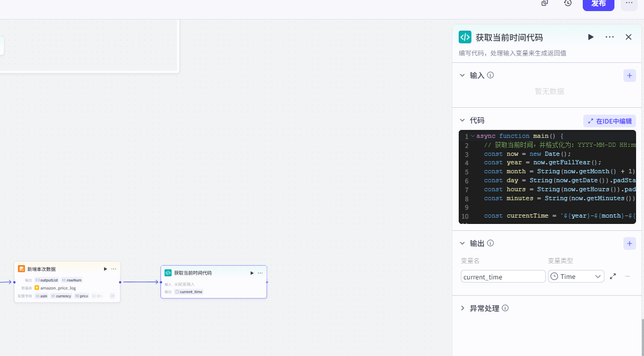This screenshot has width=644, height=356.
Task: Open 新增本次数据 node more menu
Action: click(x=113, y=269)
